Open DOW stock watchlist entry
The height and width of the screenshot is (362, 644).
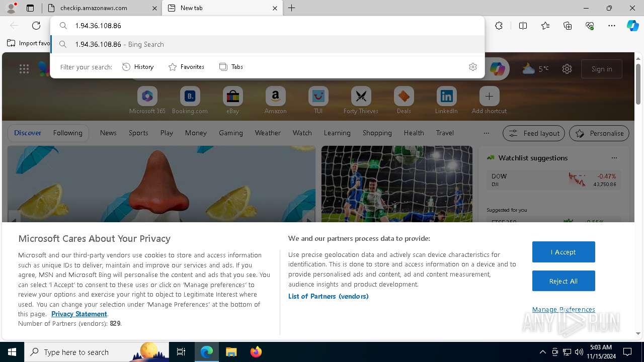pyautogui.click(x=553, y=180)
